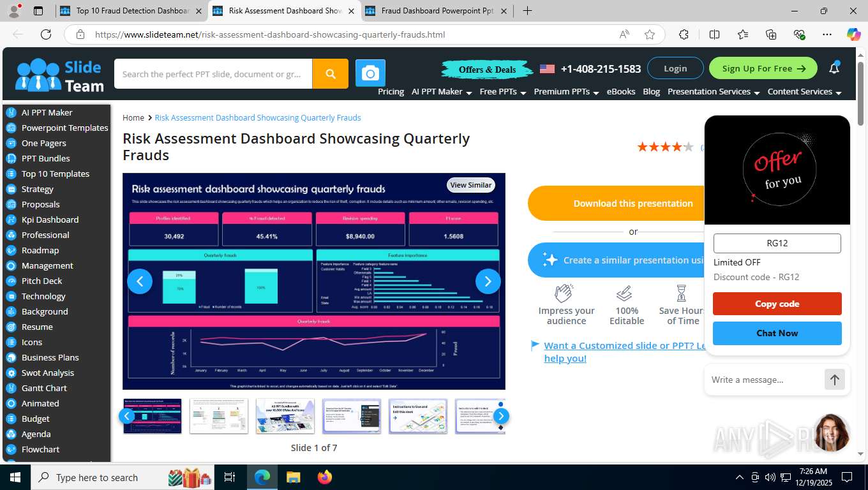
Task: Open Edge settings three-dot menu
Action: (x=827, y=34)
